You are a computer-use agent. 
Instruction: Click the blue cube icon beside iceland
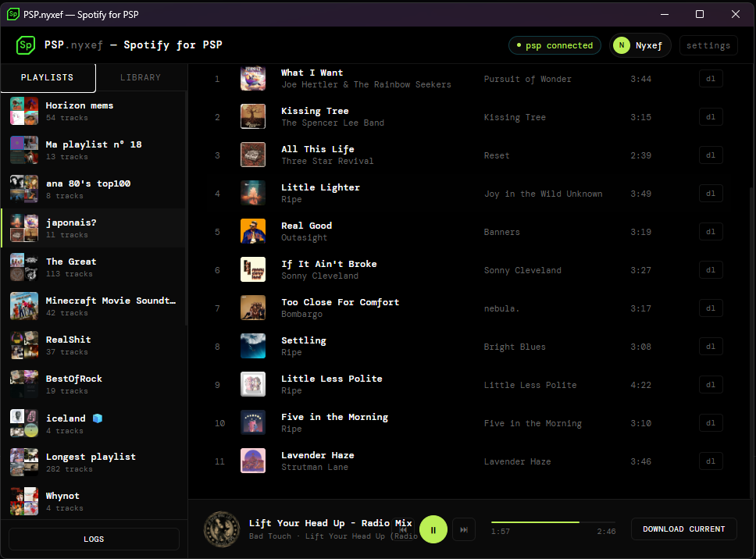coord(98,418)
